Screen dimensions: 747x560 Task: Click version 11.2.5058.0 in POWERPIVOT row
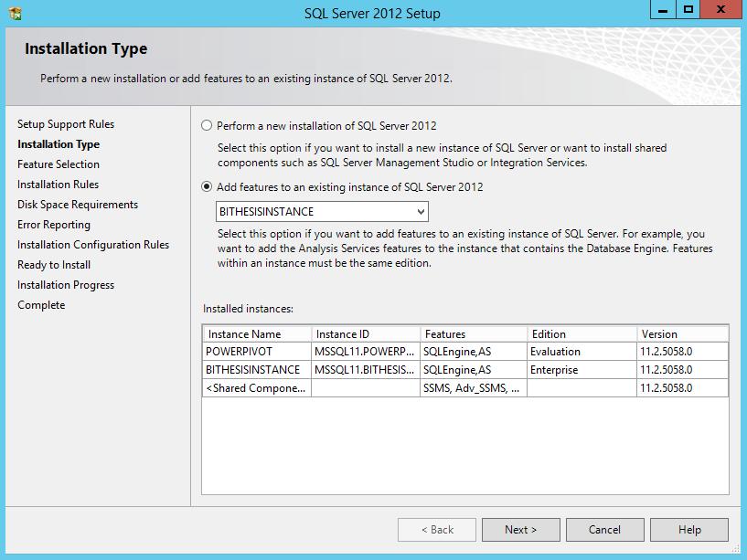pyautogui.click(x=683, y=352)
